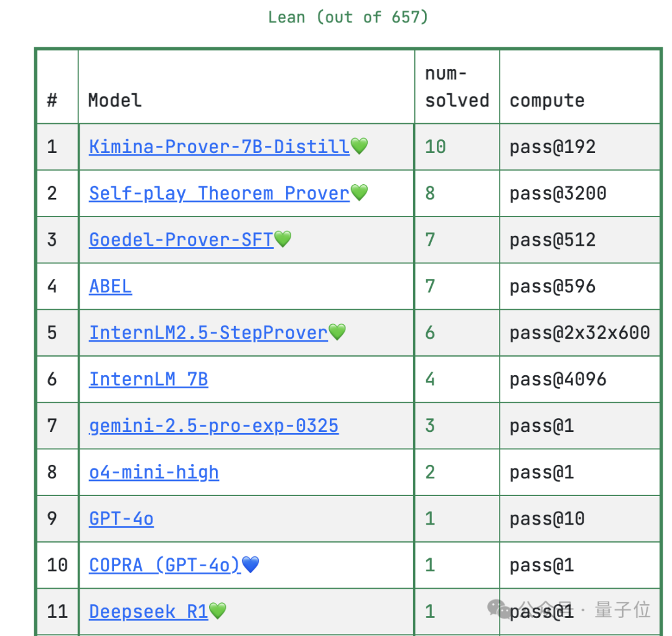
Task: Click green heart next to Deepseek R1
Action: coord(218,612)
